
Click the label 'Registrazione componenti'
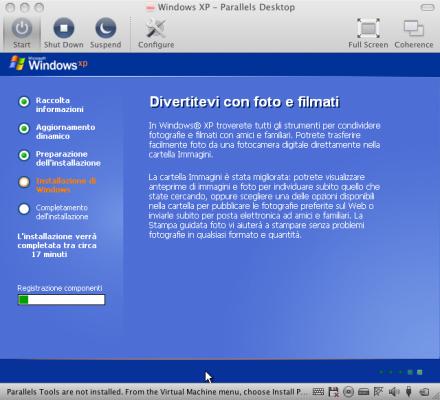click(x=60, y=288)
